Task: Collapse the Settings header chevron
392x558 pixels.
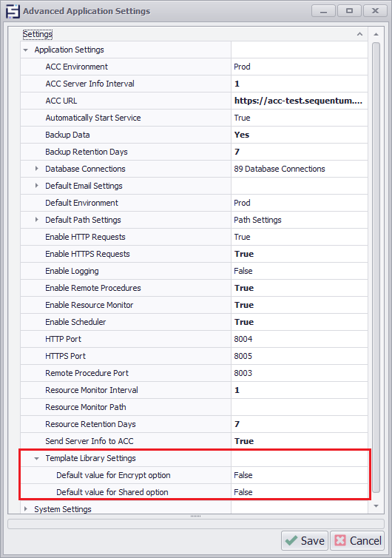Action: [x=359, y=34]
